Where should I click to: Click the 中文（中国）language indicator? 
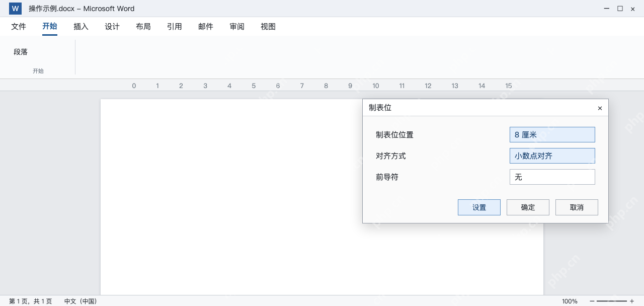pos(80,301)
